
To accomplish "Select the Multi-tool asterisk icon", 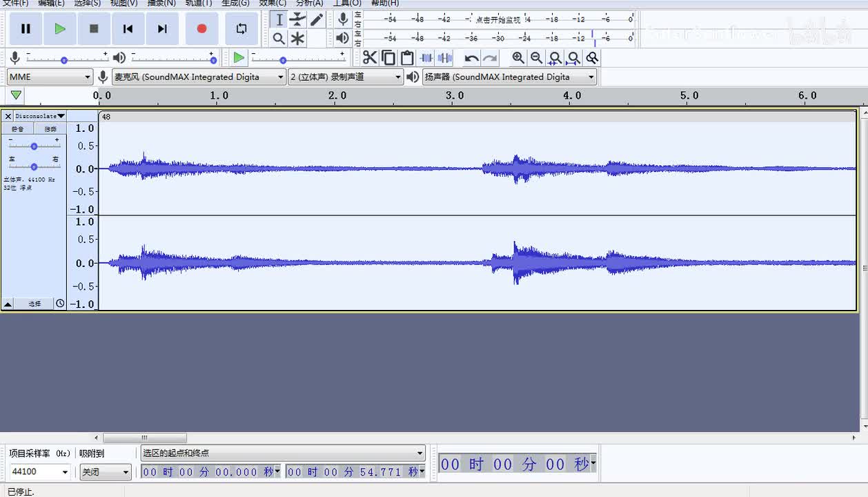I will [x=297, y=39].
